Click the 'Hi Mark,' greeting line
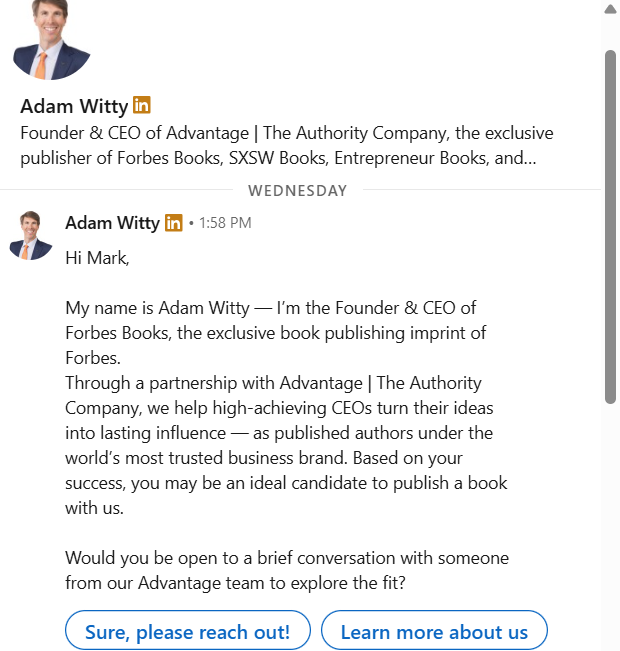The image size is (620, 651). tap(97, 257)
